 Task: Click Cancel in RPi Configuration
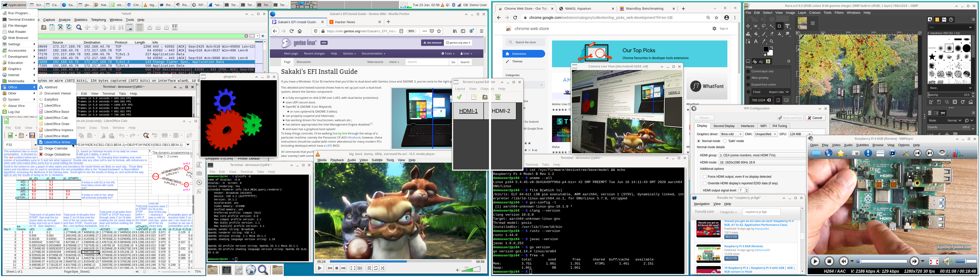815,118
